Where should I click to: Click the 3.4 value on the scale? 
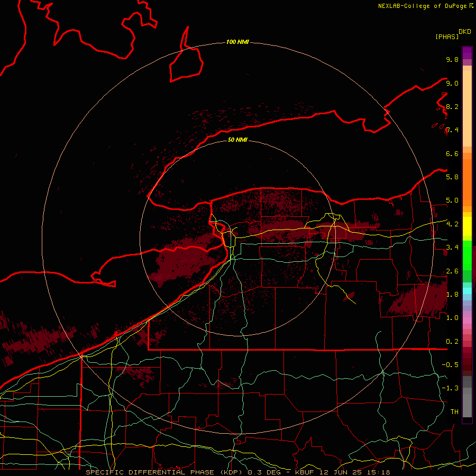pos(452,247)
